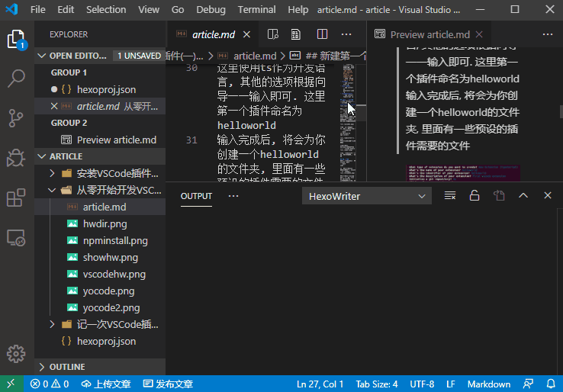
Task: Open the Debug view in activity bar
Action: pyautogui.click(x=16, y=157)
